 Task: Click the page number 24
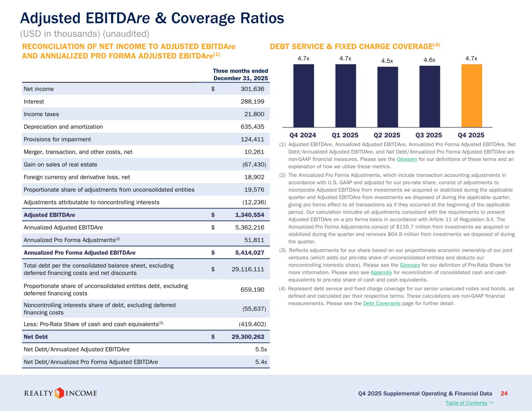tap(504, 393)
